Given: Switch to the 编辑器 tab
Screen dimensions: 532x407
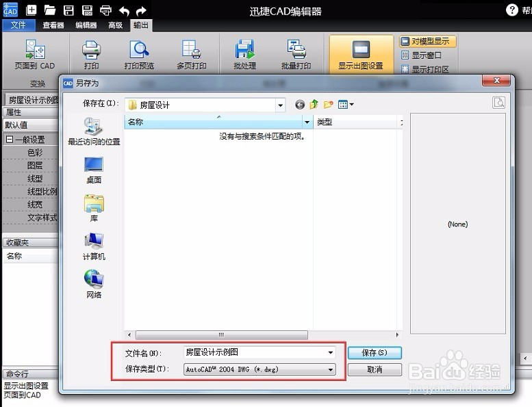Looking at the screenshot, I should pyautogui.click(x=86, y=25).
